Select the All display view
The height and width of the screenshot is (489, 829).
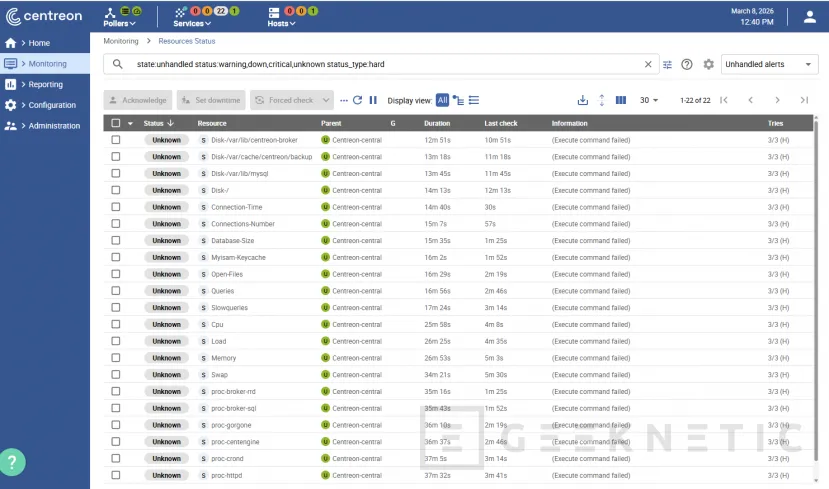point(443,100)
